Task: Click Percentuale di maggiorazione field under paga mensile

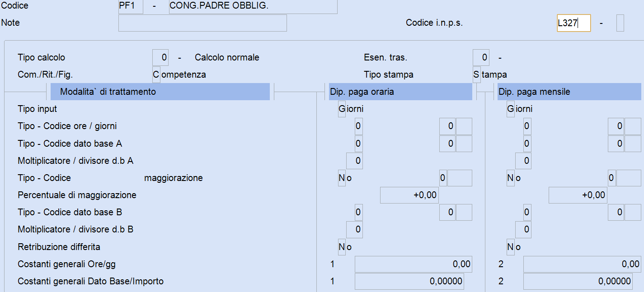Action: pos(578,195)
